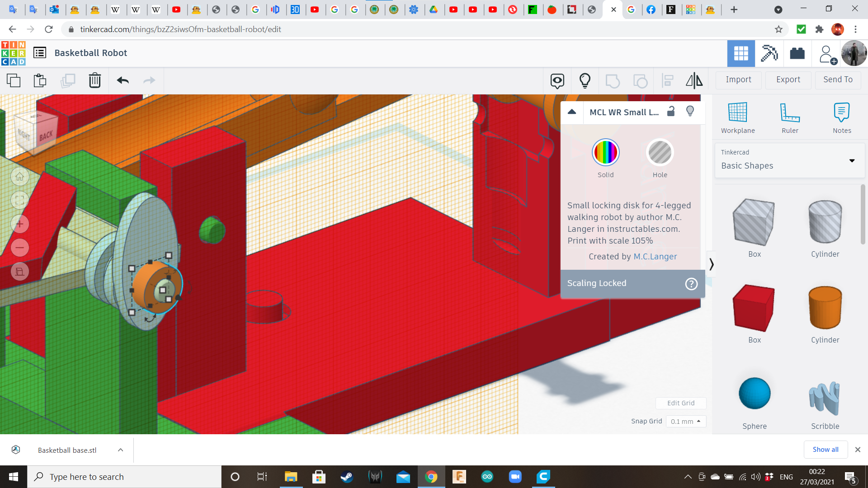Open the Snap Grid 0.1 mm dropdown
The width and height of the screenshot is (868, 488).
pos(685,421)
